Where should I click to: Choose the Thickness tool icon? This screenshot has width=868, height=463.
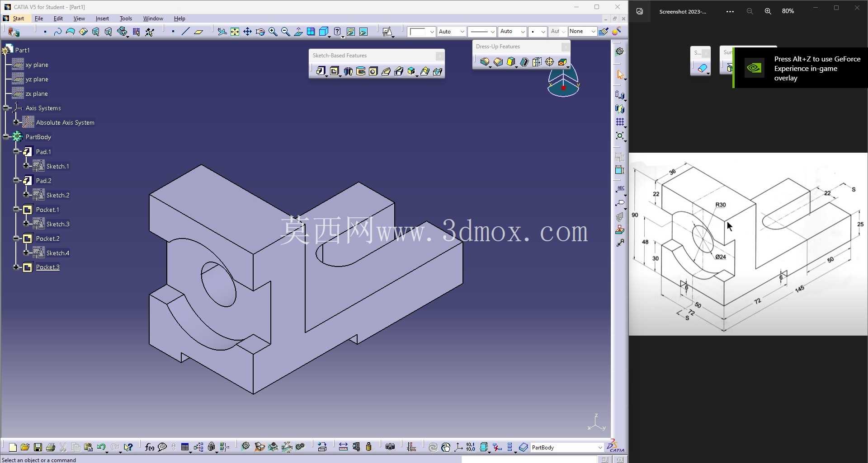click(537, 62)
